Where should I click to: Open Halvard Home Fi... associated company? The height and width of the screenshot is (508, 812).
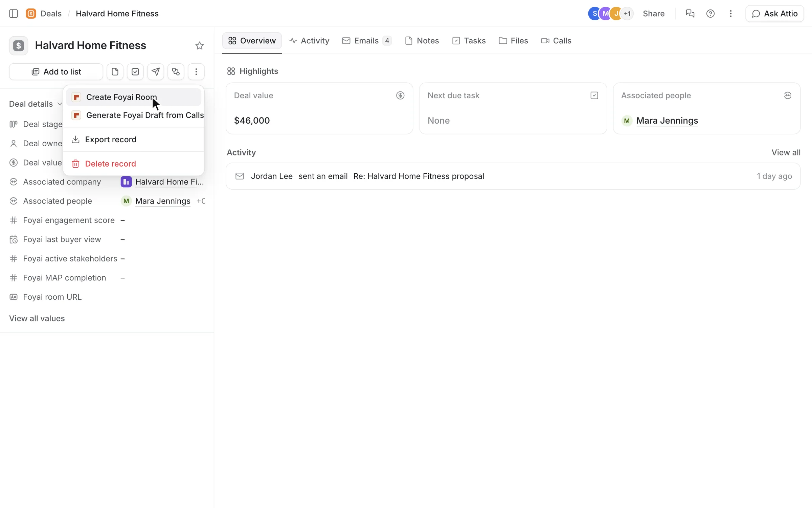(x=170, y=182)
